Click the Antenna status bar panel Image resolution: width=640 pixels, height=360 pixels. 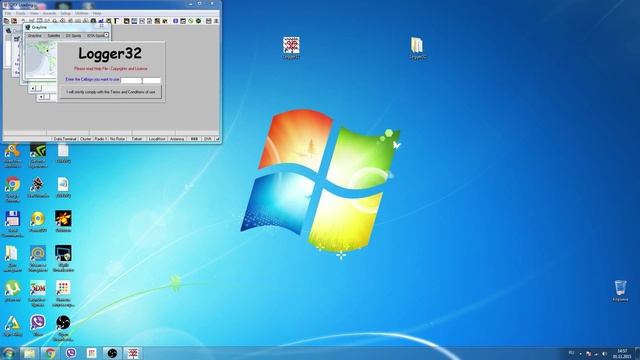177,139
